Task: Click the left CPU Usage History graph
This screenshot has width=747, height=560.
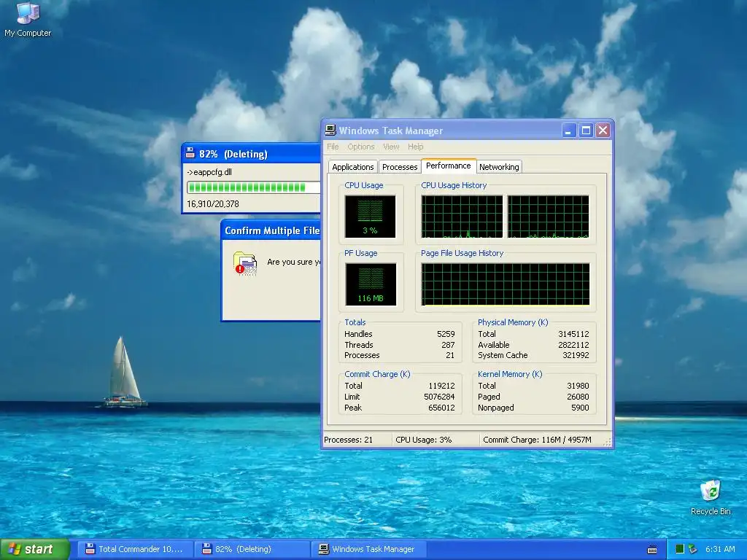Action: tap(462, 216)
